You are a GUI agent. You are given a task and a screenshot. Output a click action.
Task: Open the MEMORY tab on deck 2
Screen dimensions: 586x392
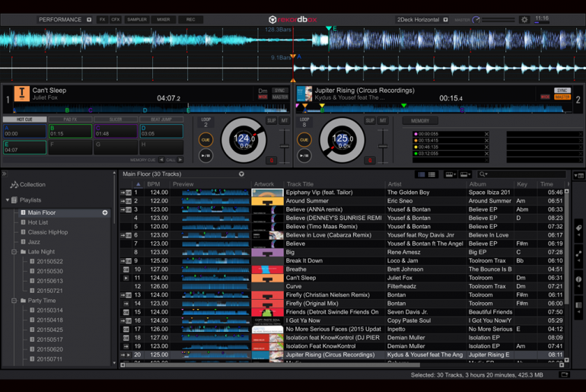click(420, 121)
